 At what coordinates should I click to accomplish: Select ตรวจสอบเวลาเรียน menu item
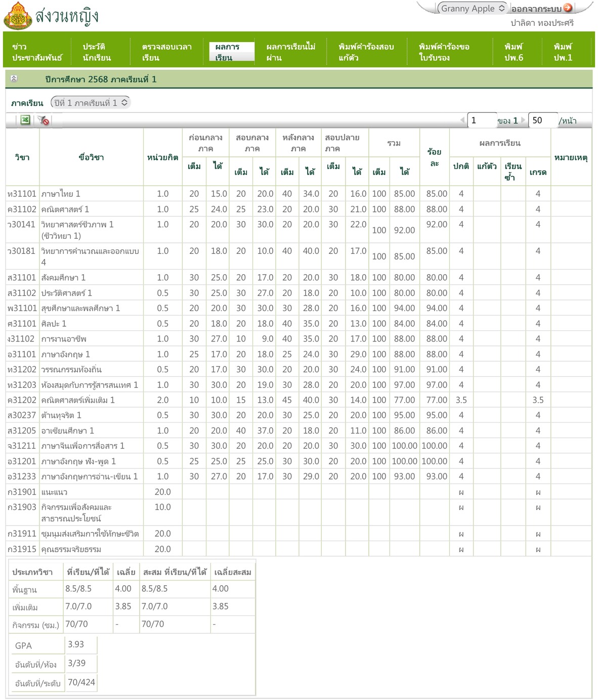(166, 52)
